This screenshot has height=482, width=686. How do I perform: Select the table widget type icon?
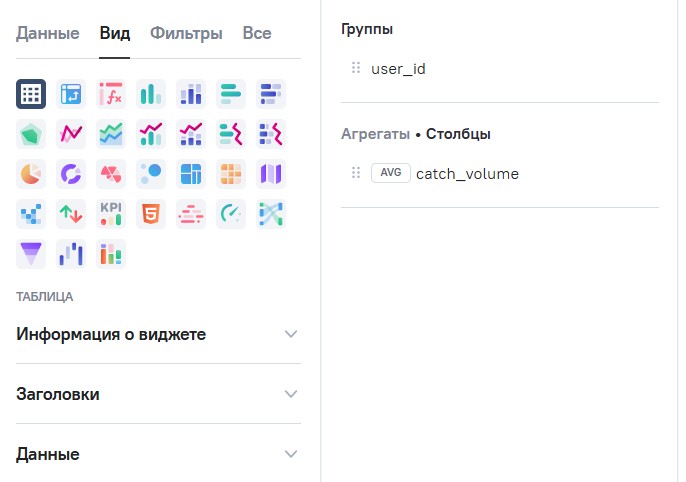pyautogui.click(x=31, y=94)
